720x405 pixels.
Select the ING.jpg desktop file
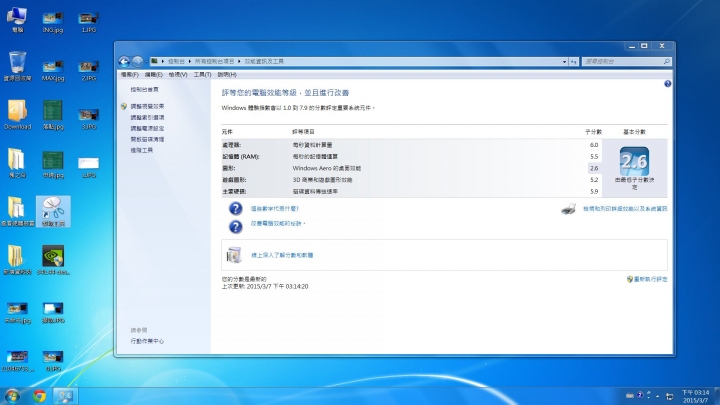(53, 22)
